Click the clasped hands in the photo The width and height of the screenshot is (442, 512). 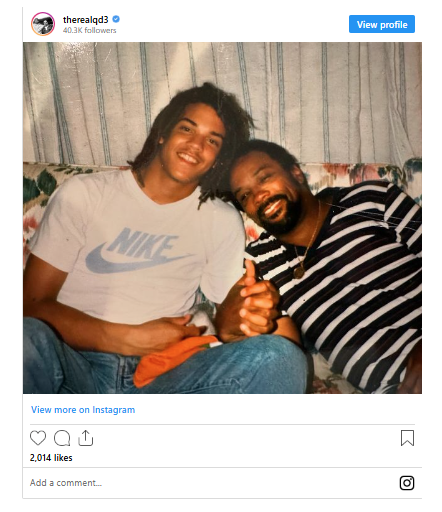[255, 305]
